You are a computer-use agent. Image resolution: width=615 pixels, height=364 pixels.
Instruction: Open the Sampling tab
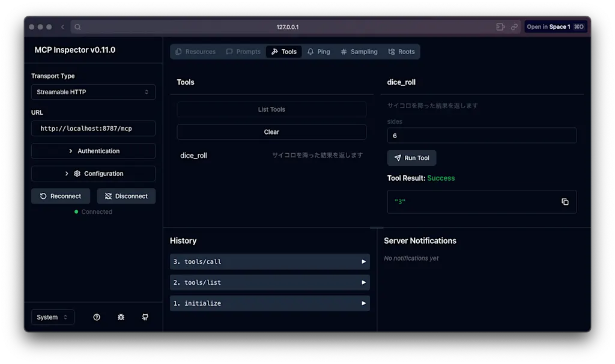(x=359, y=52)
